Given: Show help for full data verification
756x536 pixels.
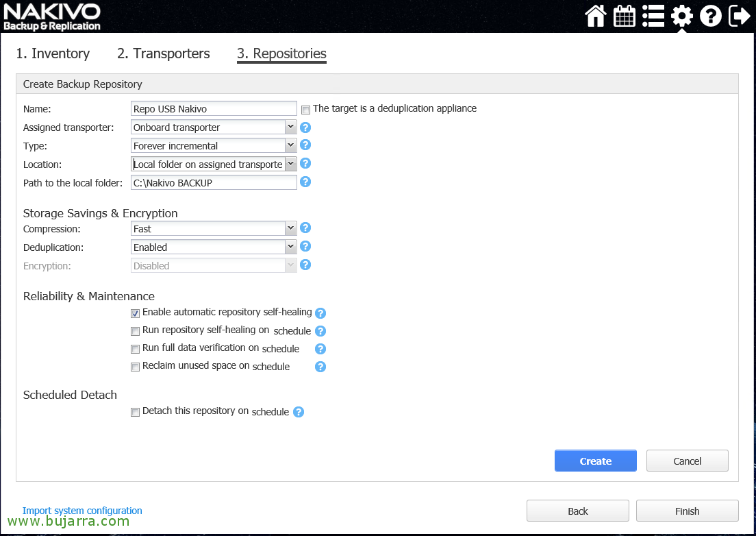Looking at the screenshot, I should coord(320,349).
